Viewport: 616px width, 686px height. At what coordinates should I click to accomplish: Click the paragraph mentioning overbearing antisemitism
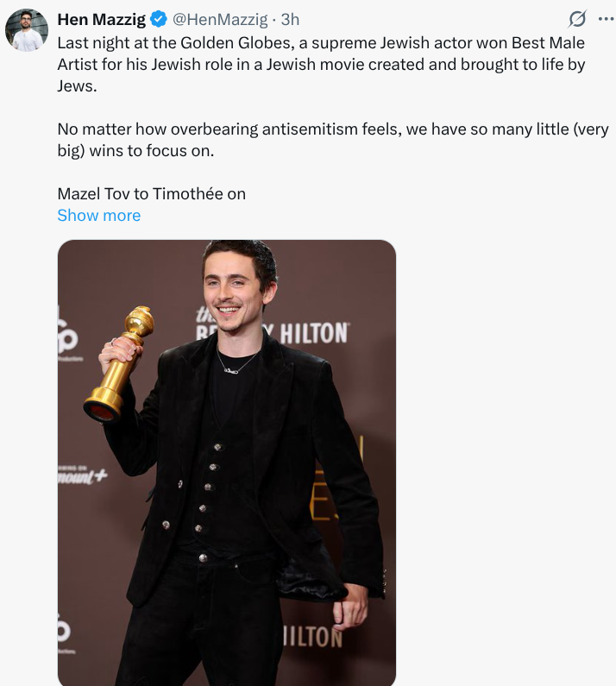tap(332, 140)
